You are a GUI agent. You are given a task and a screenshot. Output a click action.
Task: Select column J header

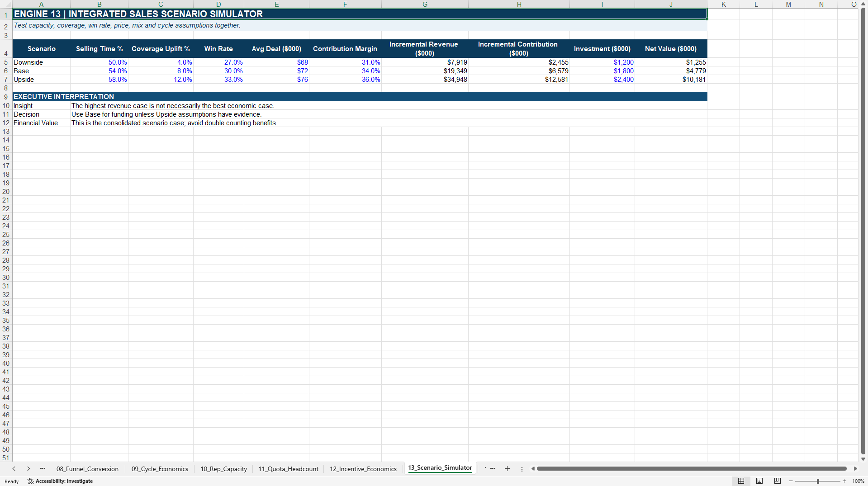[x=671, y=4]
